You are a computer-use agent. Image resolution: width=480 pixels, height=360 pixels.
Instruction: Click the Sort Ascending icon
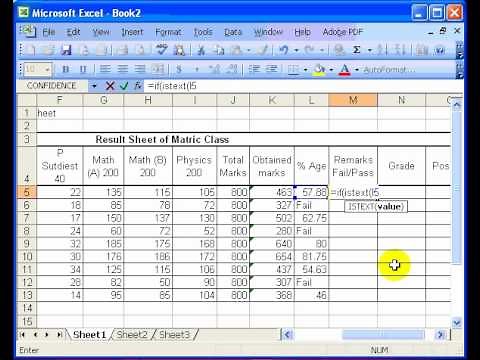[x=382, y=50]
